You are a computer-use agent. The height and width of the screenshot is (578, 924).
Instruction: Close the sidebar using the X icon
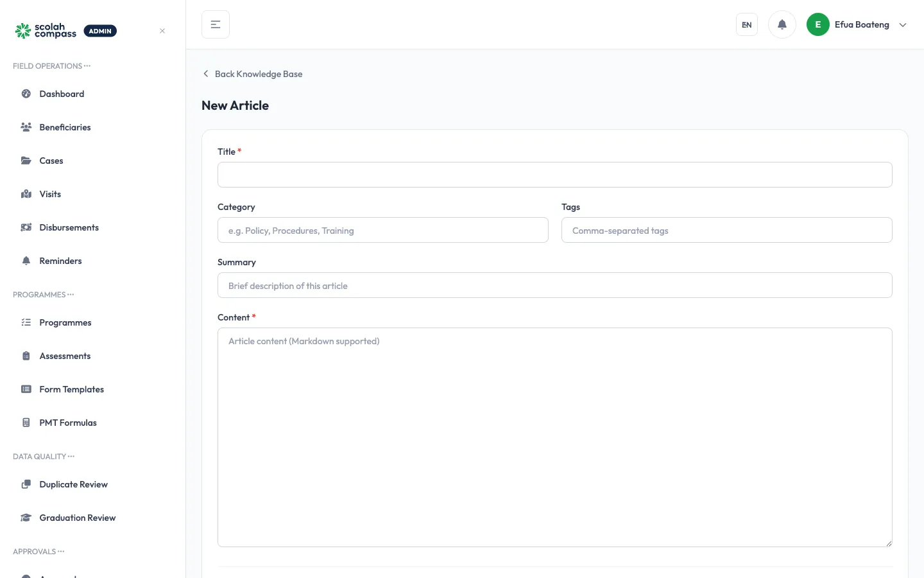click(162, 31)
